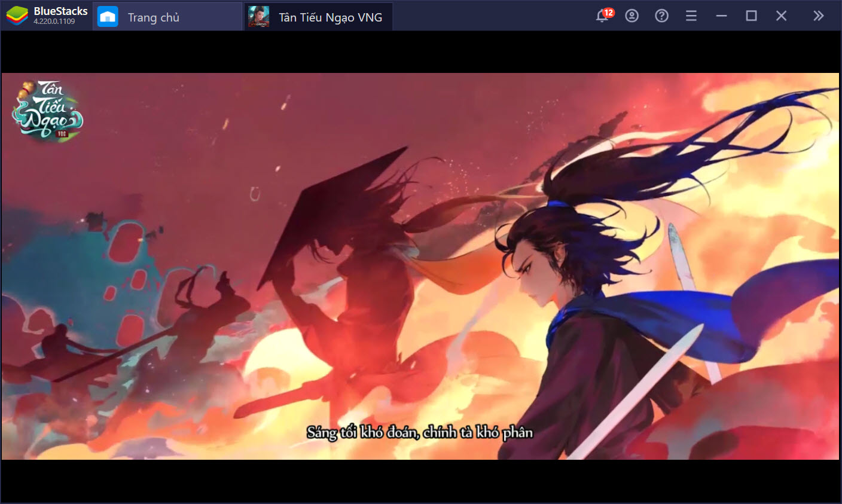Open the BlueStacks notifications bell
The height and width of the screenshot is (504, 842).
click(x=603, y=16)
